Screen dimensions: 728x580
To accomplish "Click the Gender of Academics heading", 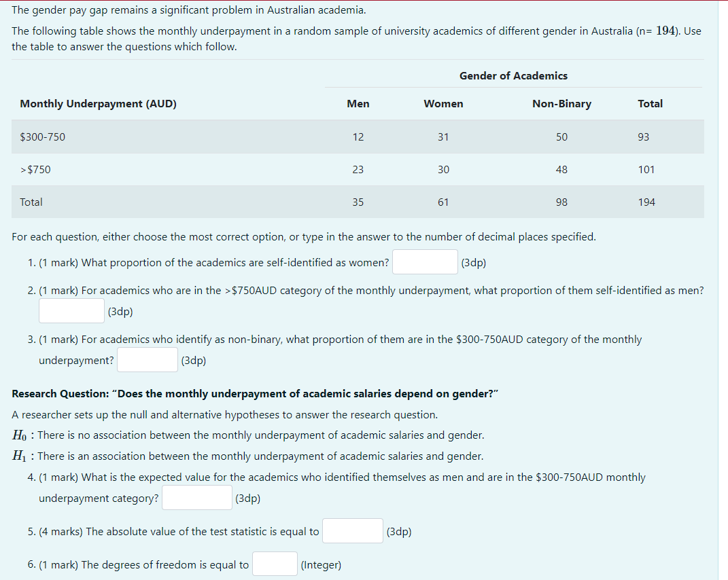I will coord(513,75).
